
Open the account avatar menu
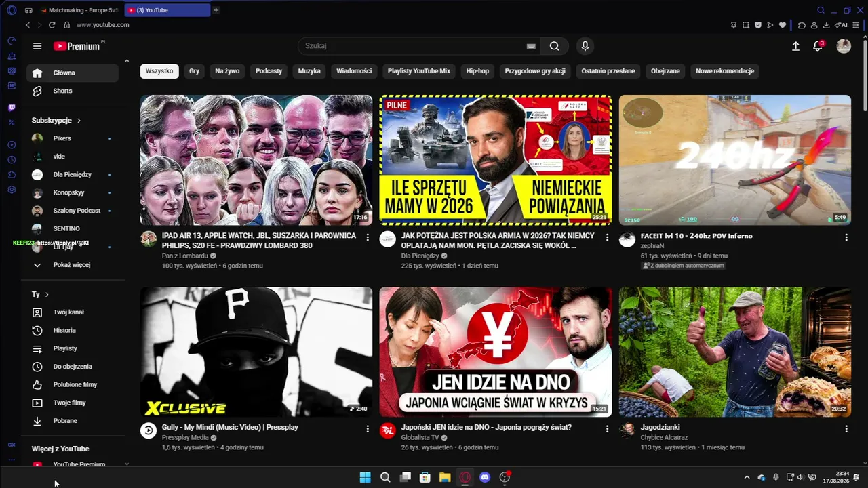(844, 46)
